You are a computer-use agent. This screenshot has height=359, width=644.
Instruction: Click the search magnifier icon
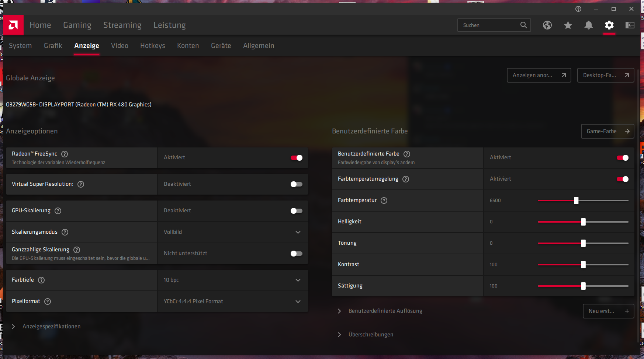click(x=523, y=25)
